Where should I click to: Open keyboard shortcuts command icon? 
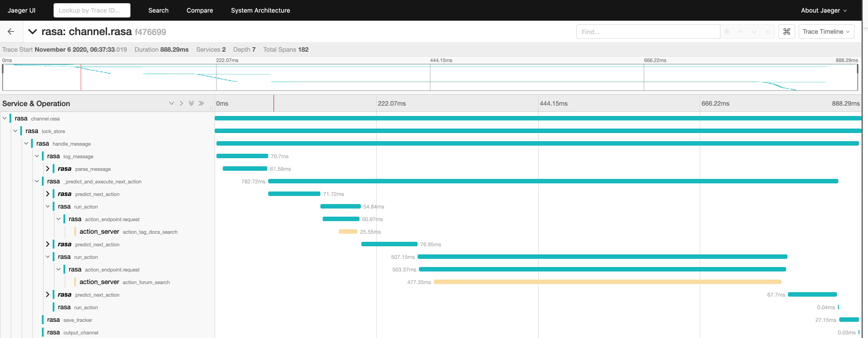click(787, 31)
